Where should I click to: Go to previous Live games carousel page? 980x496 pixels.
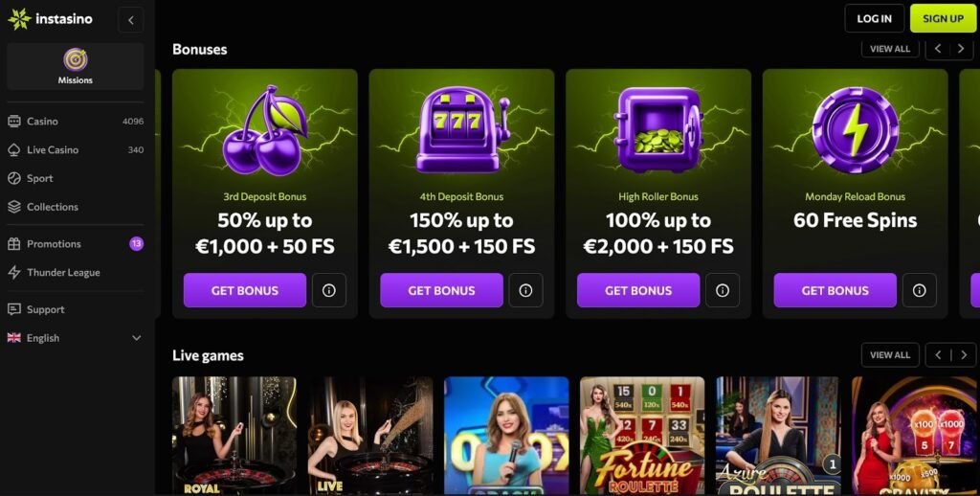point(938,354)
